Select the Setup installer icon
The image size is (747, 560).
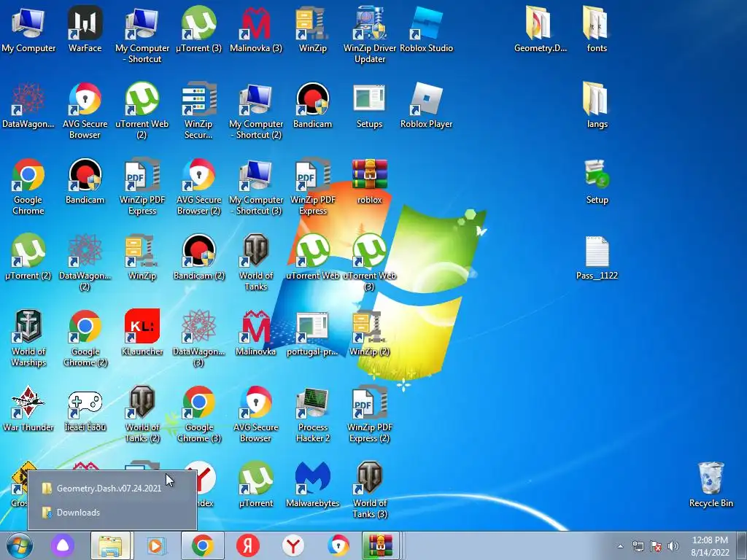pos(597,181)
